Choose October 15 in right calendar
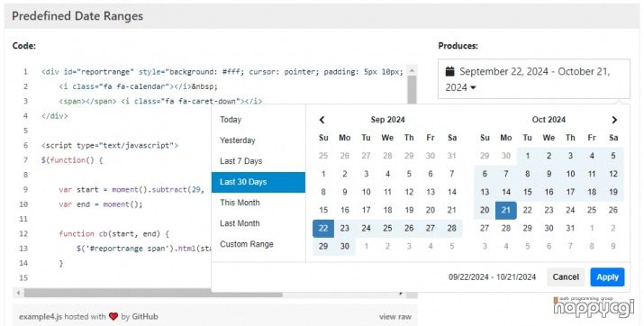The height and width of the screenshot is (326, 644). [x=527, y=192]
